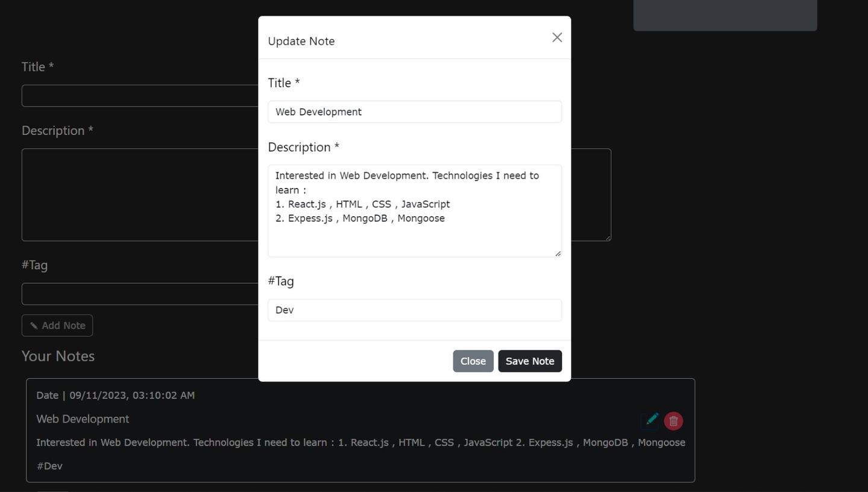Click the Web Development note card title
Screen dimensions: 868x492
[83, 419]
